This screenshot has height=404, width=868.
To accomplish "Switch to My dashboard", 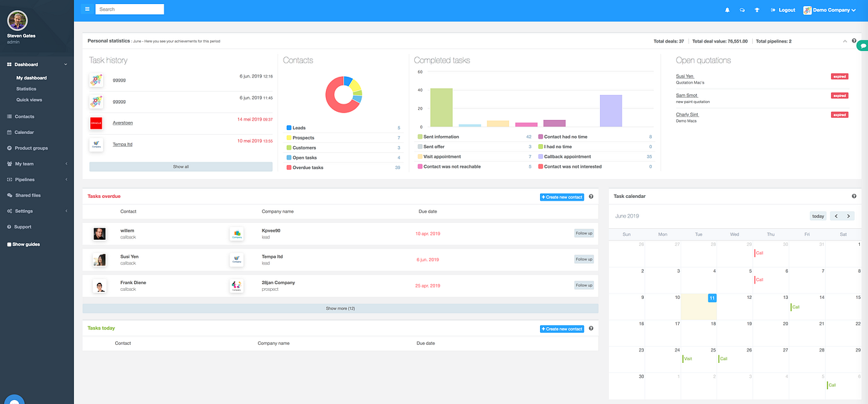I will click(x=32, y=77).
